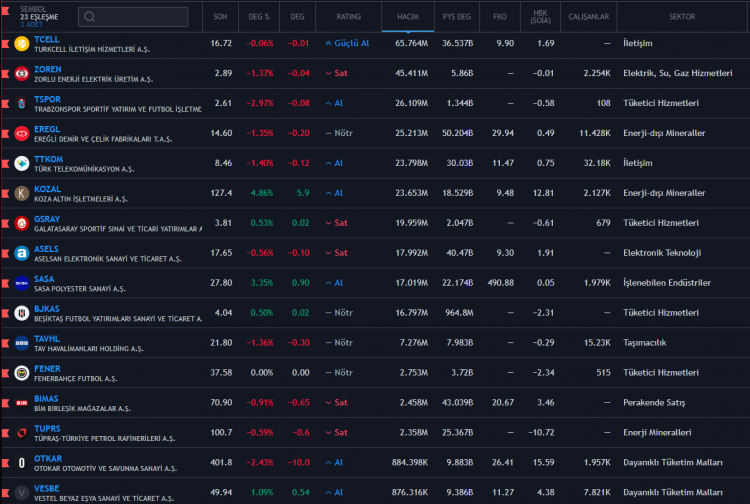Click the Türk Telekom TTKOM logo icon

click(x=22, y=164)
